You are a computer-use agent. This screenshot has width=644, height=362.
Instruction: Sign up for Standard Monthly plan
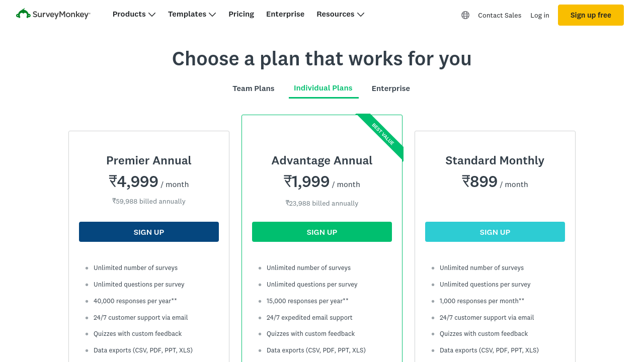tap(495, 232)
